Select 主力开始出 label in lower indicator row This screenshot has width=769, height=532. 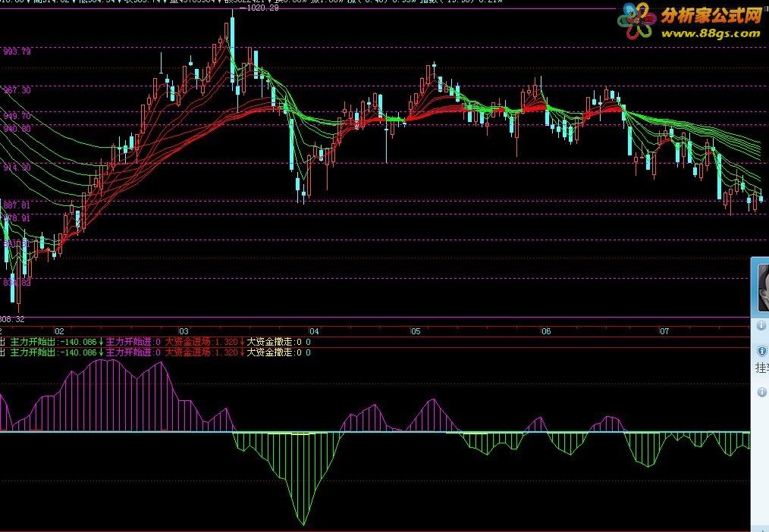(x=33, y=352)
